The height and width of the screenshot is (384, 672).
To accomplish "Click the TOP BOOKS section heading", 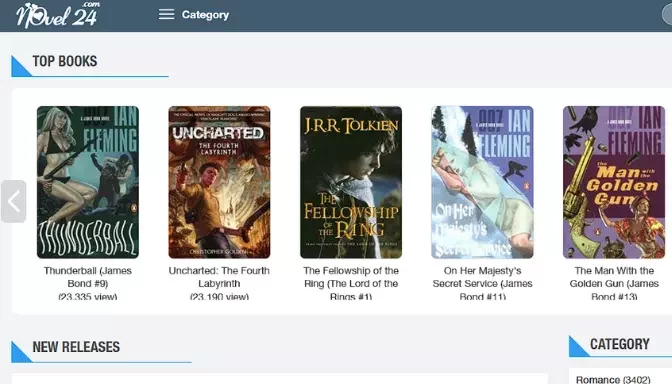I will pos(65,61).
